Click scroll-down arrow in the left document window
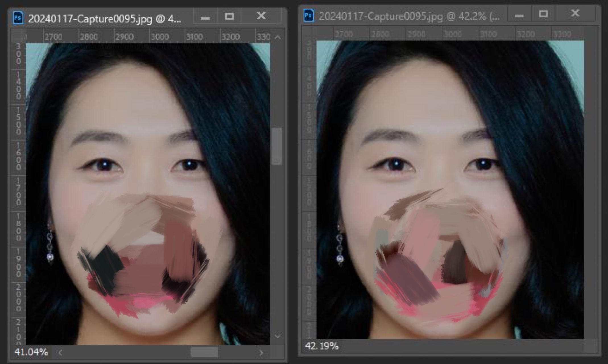The height and width of the screenshot is (364, 608). pos(278,336)
